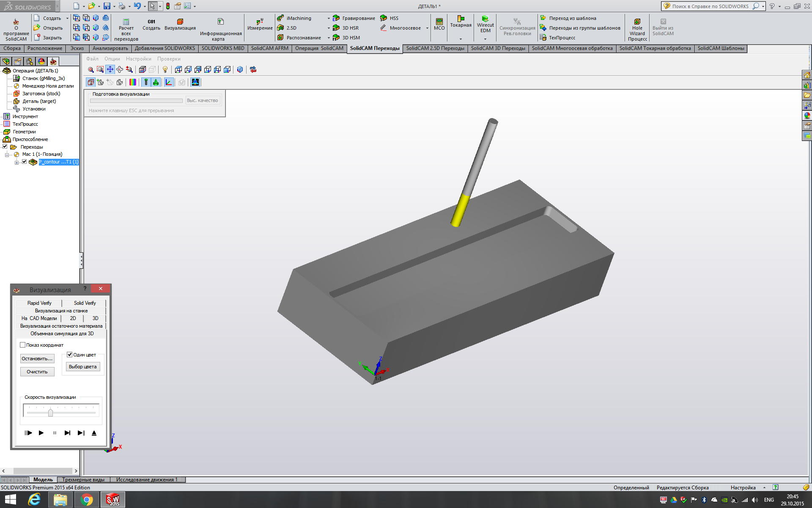The height and width of the screenshot is (508, 812).
Task: Collapse the Mac 1 (1- Позиция) node
Action: (7, 155)
